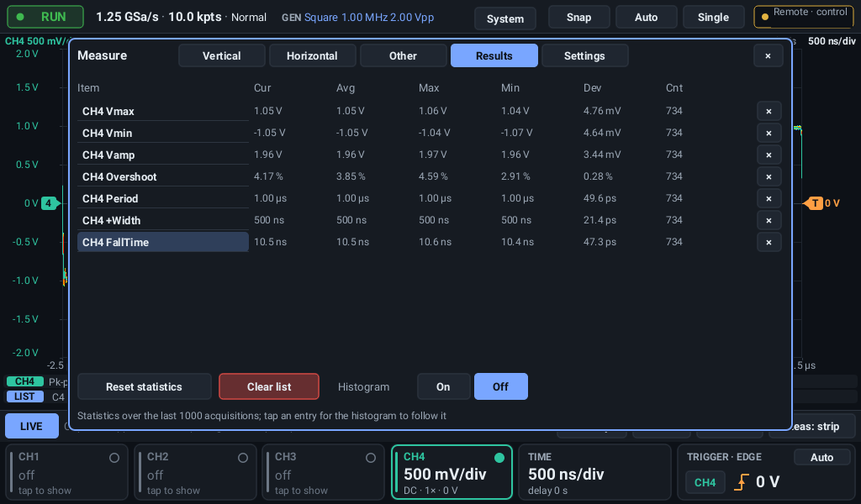Turn histogram Off
Image resolution: width=861 pixels, height=504 pixels.
point(501,386)
